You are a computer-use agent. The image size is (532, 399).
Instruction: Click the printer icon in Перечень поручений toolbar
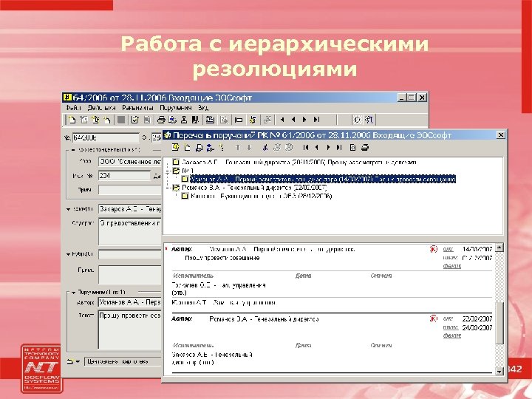pos(365,147)
